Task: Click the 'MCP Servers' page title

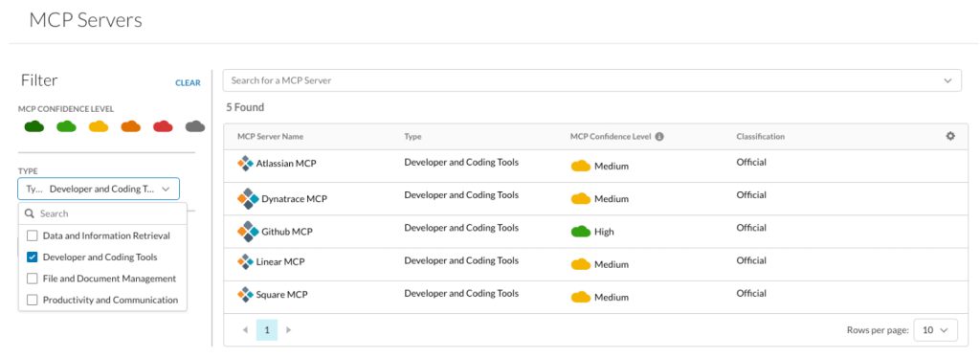Action: 85,20
